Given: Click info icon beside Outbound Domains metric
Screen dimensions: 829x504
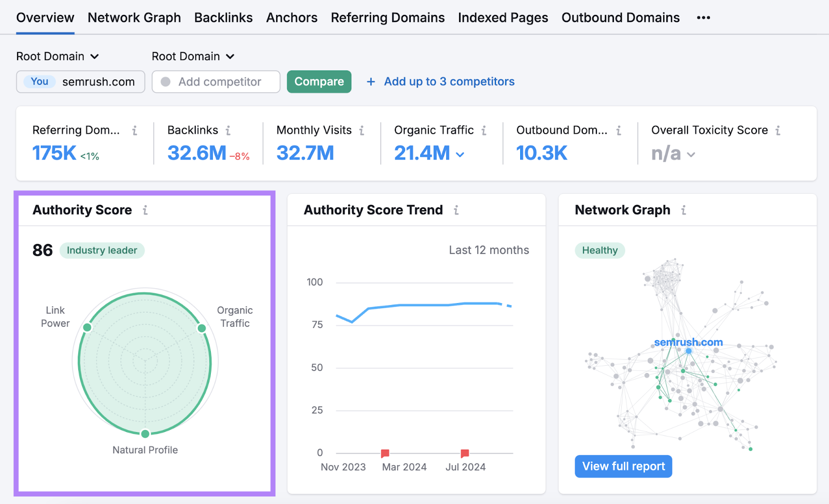Looking at the screenshot, I should pyautogui.click(x=619, y=131).
